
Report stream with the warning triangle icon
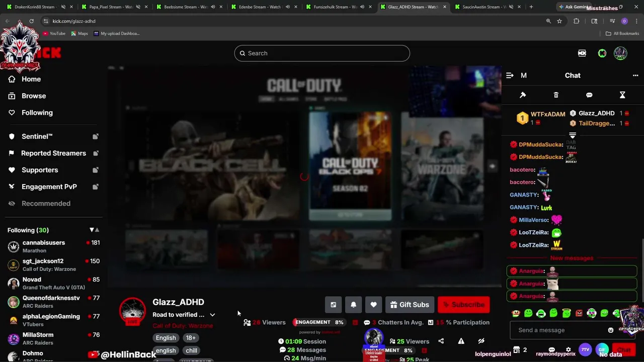click(461, 341)
